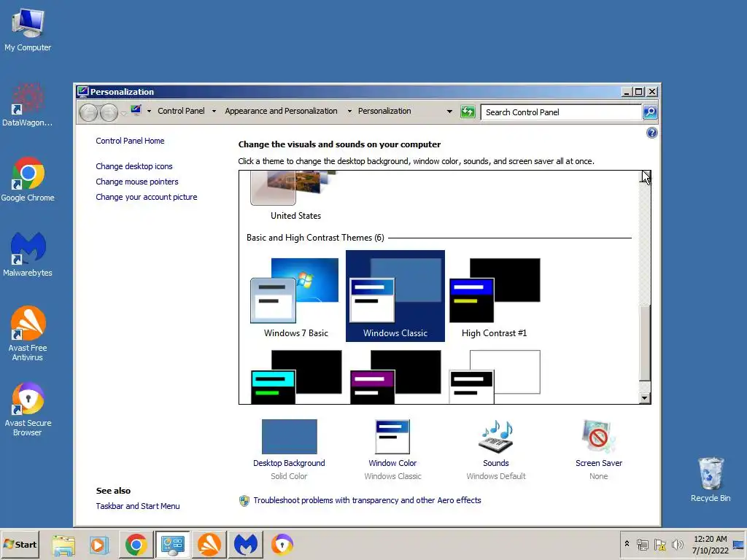747x560 pixels.
Task: Click theme list scrollbar thumb
Action: (x=645, y=343)
